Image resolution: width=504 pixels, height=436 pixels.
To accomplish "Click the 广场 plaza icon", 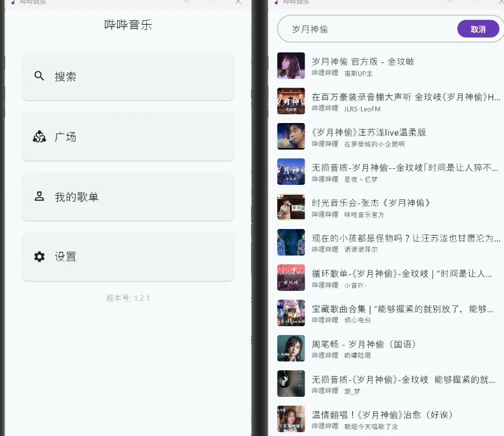I will 39,136.
